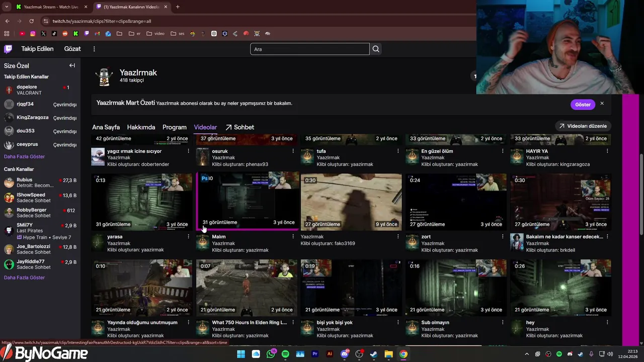Open options for 'hey' clip
The height and width of the screenshot is (362, 644).
(x=607, y=322)
